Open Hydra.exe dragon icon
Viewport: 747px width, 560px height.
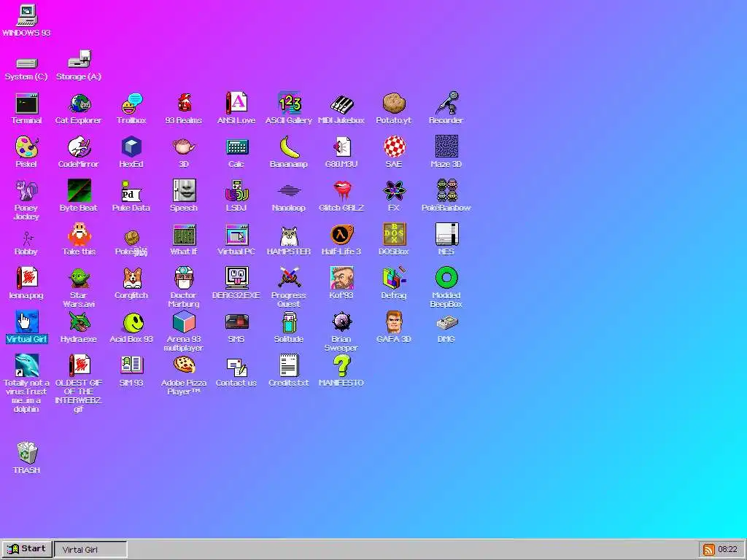click(79, 323)
